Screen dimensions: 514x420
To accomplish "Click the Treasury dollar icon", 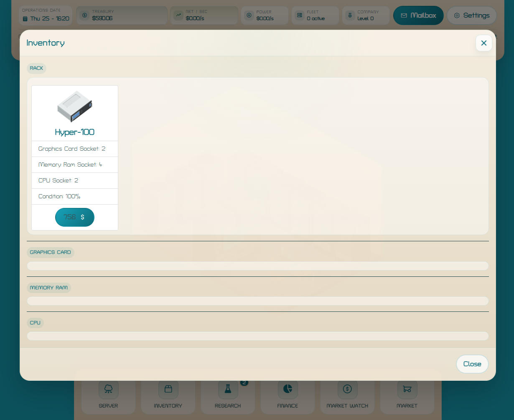I will (x=84, y=15).
